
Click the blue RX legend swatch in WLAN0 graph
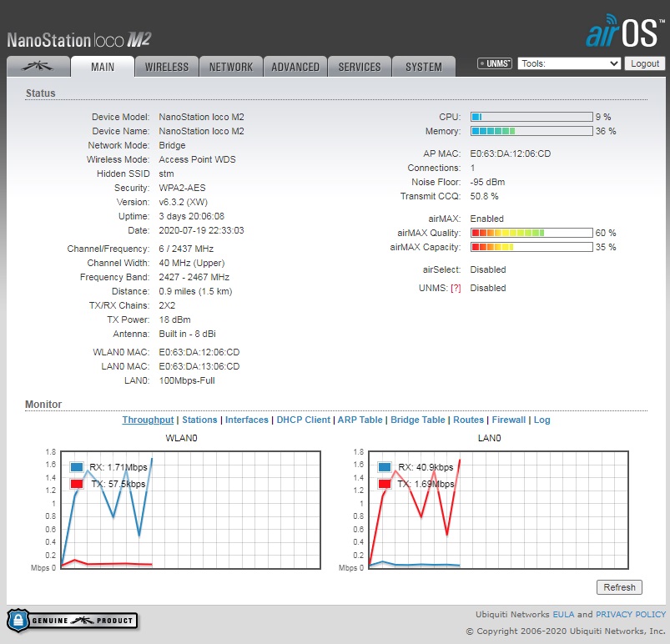click(x=77, y=467)
